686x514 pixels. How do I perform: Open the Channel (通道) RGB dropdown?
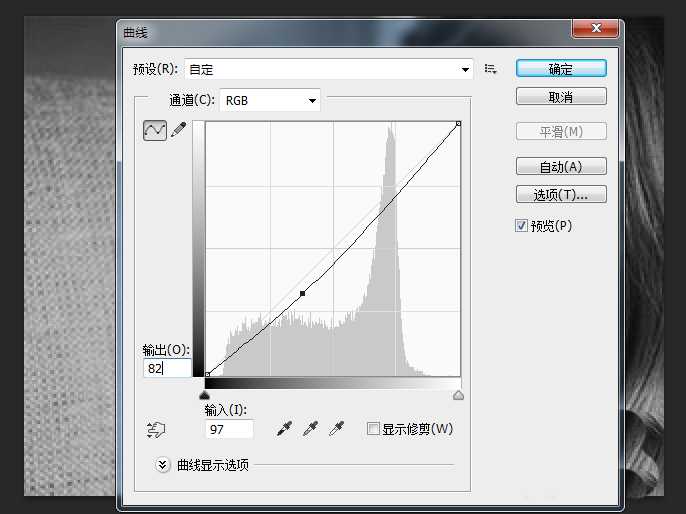[x=270, y=100]
